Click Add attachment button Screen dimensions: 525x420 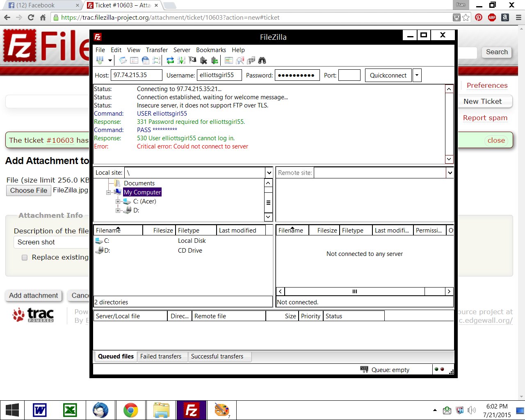click(x=34, y=296)
